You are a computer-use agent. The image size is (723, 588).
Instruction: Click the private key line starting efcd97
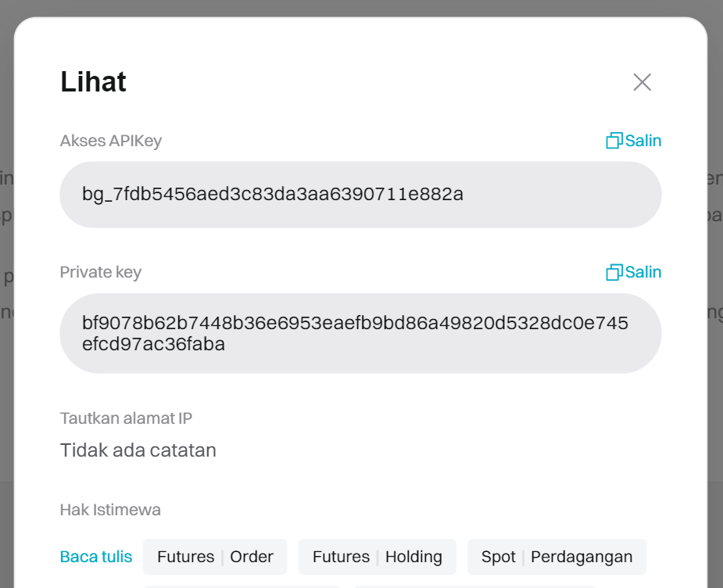click(153, 344)
